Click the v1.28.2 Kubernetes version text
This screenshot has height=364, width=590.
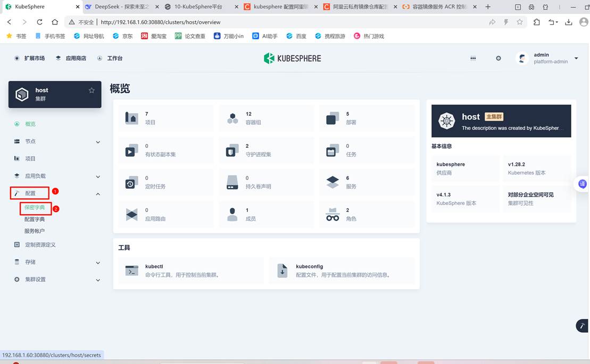pyautogui.click(x=516, y=164)
